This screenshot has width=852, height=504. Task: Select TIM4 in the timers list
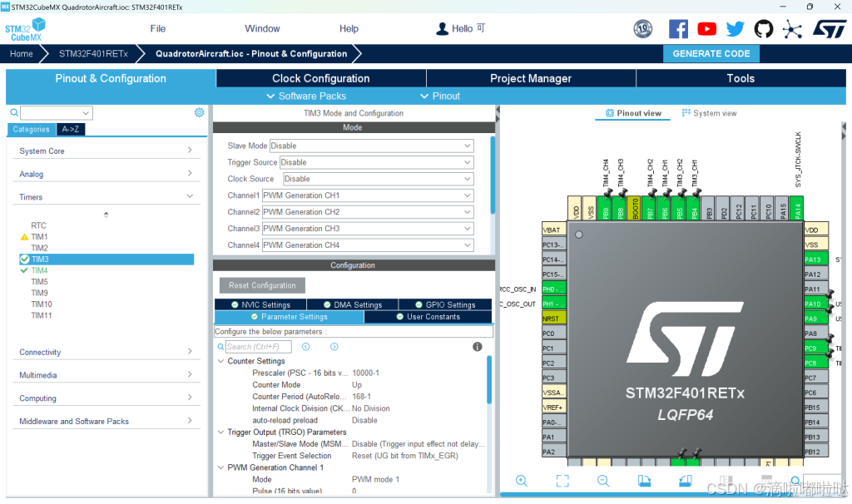pos(39,270)
